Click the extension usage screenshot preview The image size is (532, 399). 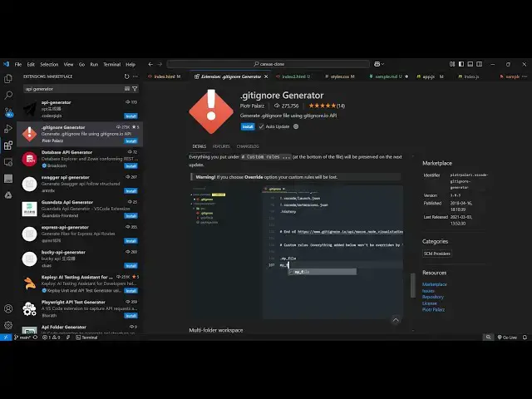[x=296, y=252]
